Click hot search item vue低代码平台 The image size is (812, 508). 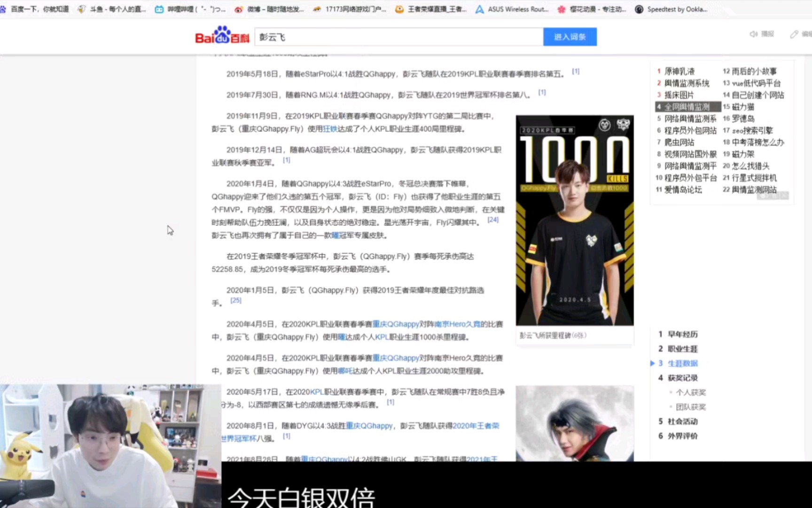point(756,83)
